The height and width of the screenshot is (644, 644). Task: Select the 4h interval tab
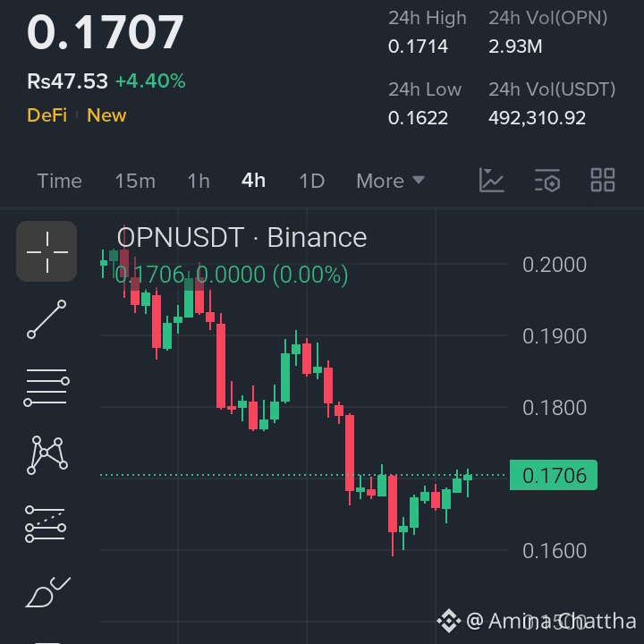[253, 181]
